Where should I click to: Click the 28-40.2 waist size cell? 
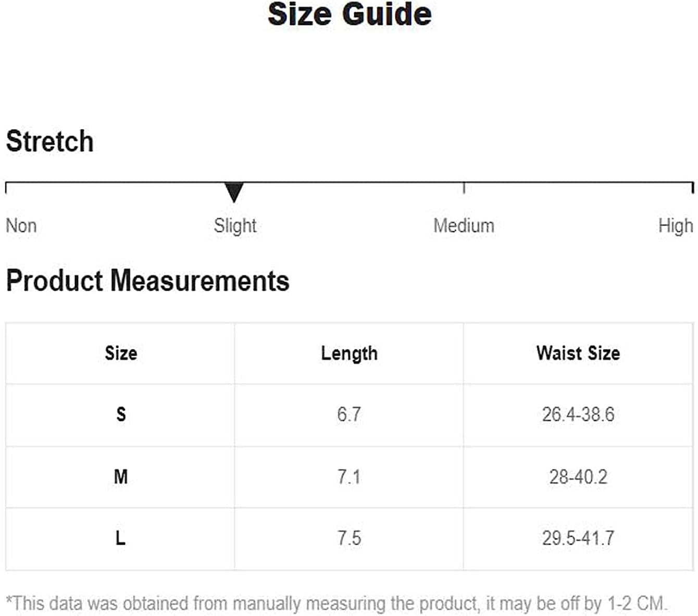578,476
